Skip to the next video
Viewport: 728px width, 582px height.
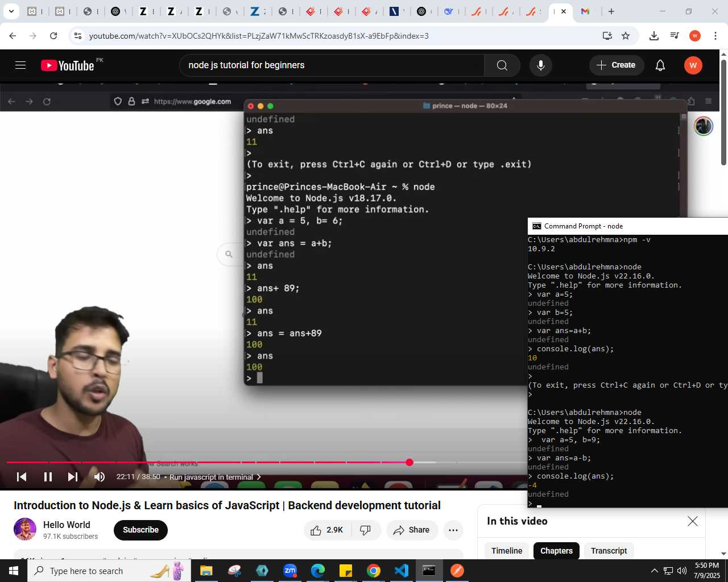coord(73,477)
